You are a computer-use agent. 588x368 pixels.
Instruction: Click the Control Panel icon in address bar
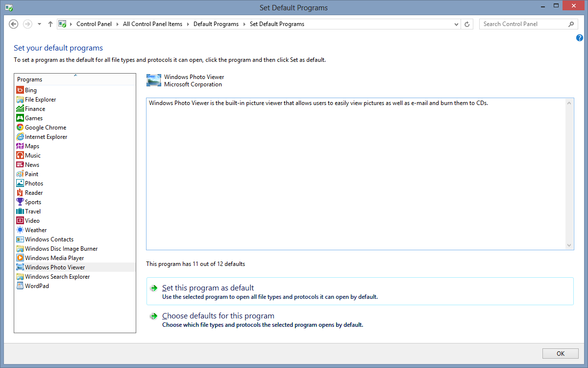pos(62,24)
